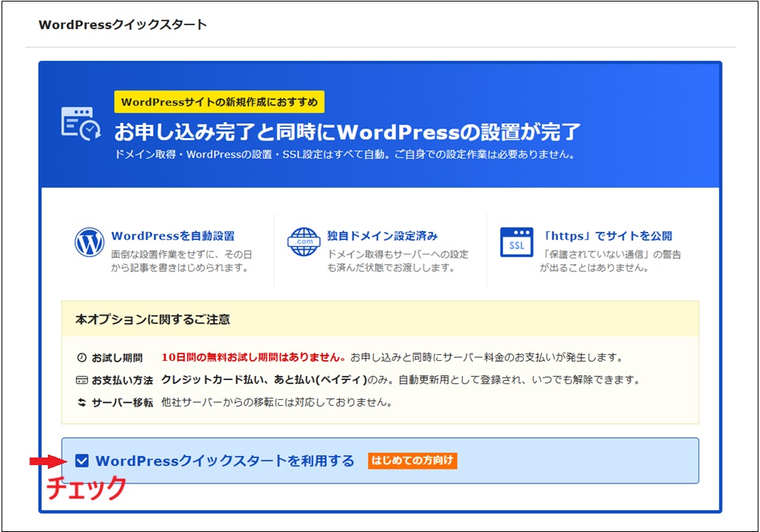The height and width of the screenshot is (532, 760).
Task: Click the .com globe domain icon
Action: (x=304, y=242)
